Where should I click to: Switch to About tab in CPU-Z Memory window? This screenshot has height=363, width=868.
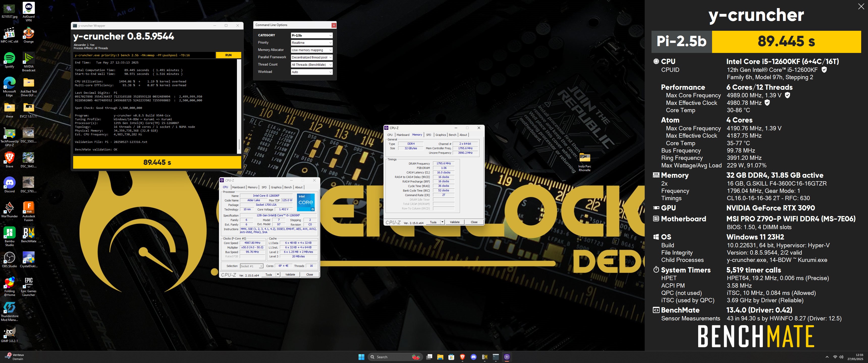(463, 135)
